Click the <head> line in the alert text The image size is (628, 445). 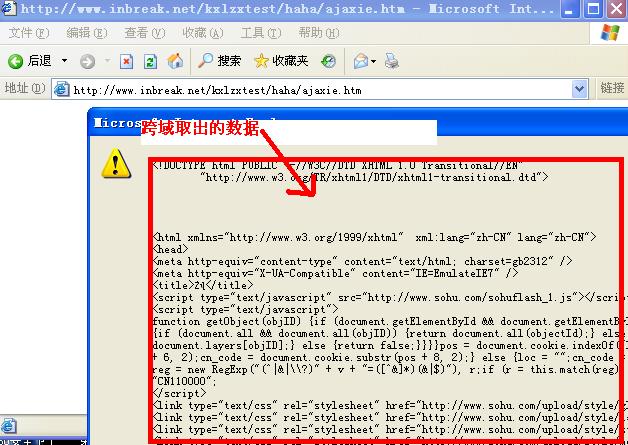tap(171, 249)
